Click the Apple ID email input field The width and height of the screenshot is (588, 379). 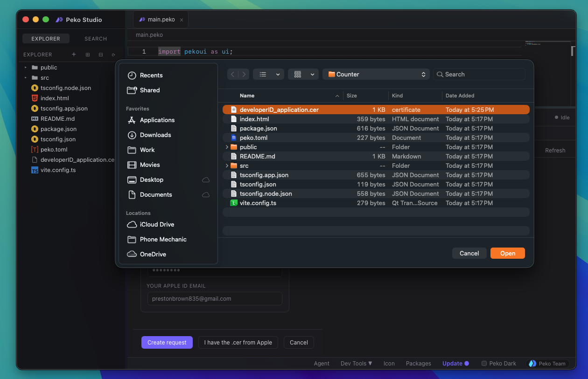click(215, 299)
